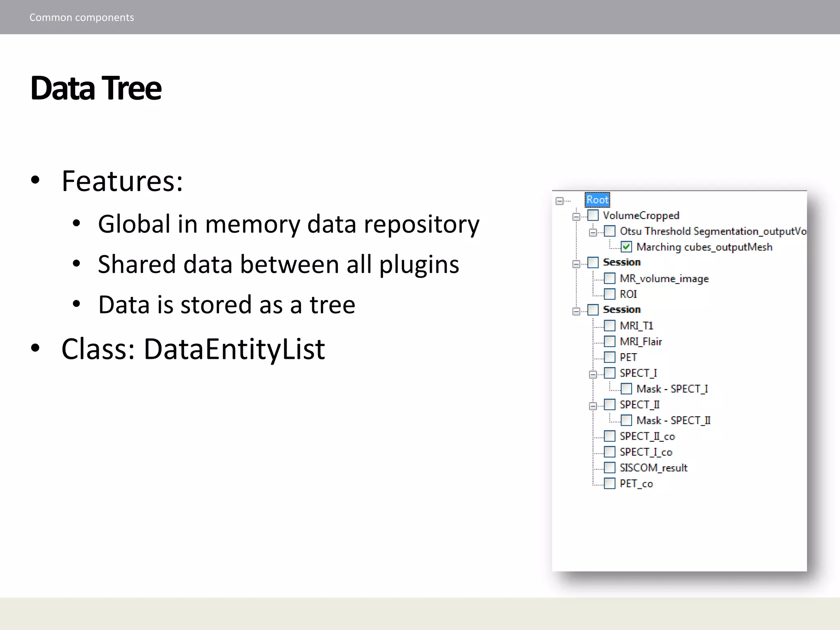Image resolution: width=840 pixels, height=630 pixels.
Task: Check the Mask - SPECT_I checkbox
Action: 626,389
